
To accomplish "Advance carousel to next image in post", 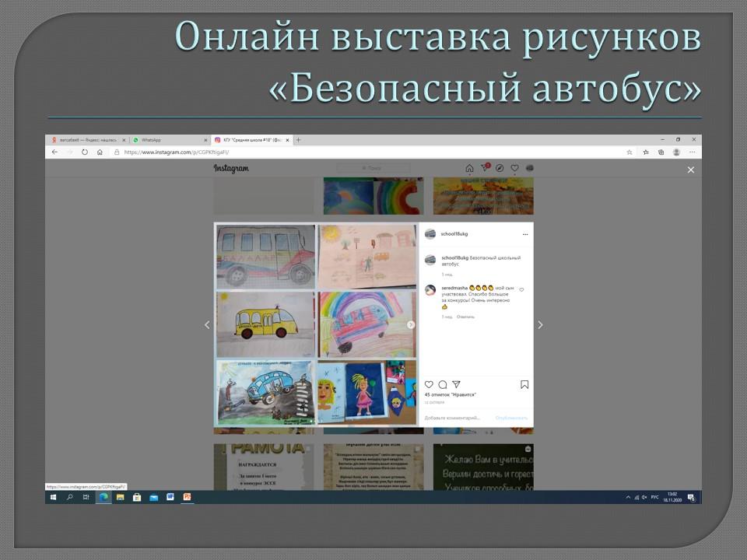I will pyautogui.click(x=411, y=325).
